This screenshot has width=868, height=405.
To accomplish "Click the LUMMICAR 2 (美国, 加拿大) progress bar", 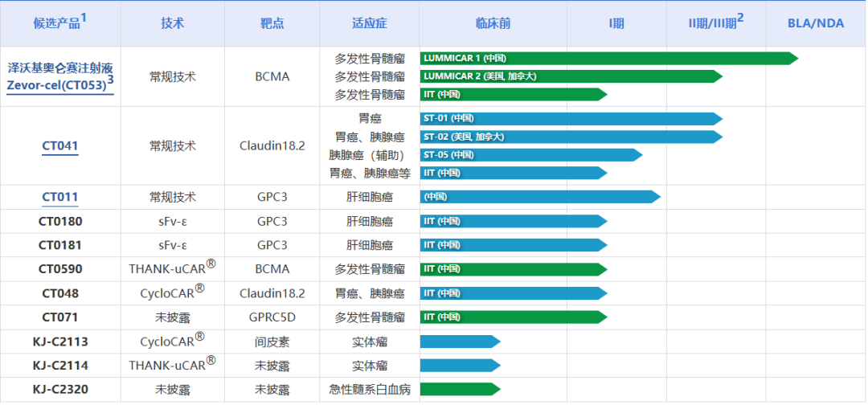I will (x=570, y=76).
